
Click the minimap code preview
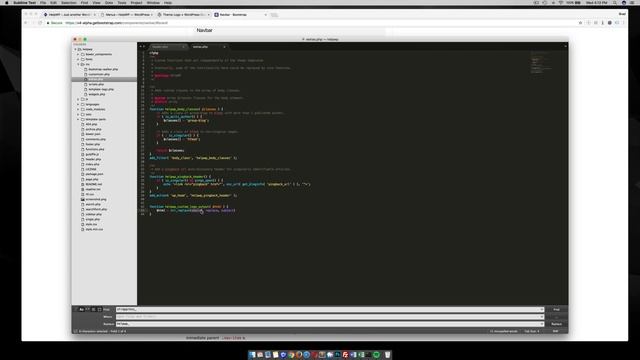pyautogui.click(x=540, y=62)
